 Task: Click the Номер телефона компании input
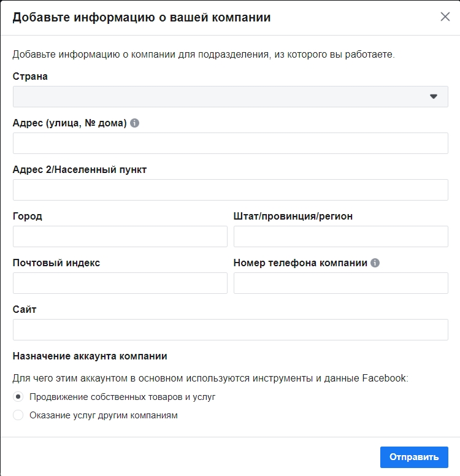click(340, 283)
